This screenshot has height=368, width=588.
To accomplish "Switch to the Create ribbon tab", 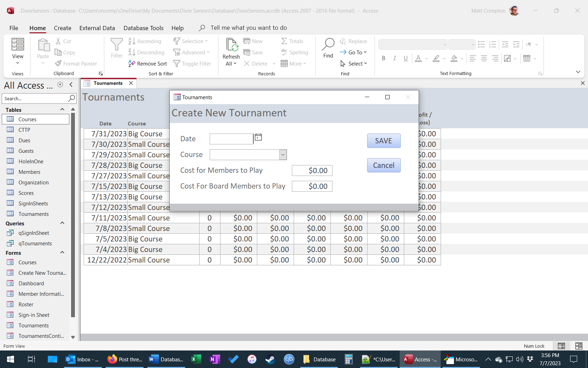I will click(x=62, y=28).
